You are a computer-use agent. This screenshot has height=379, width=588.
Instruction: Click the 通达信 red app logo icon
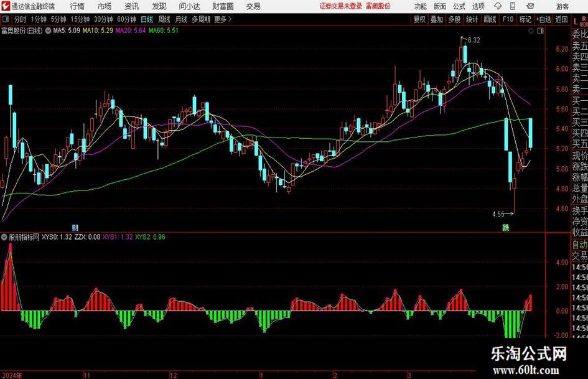coord(6,6)
